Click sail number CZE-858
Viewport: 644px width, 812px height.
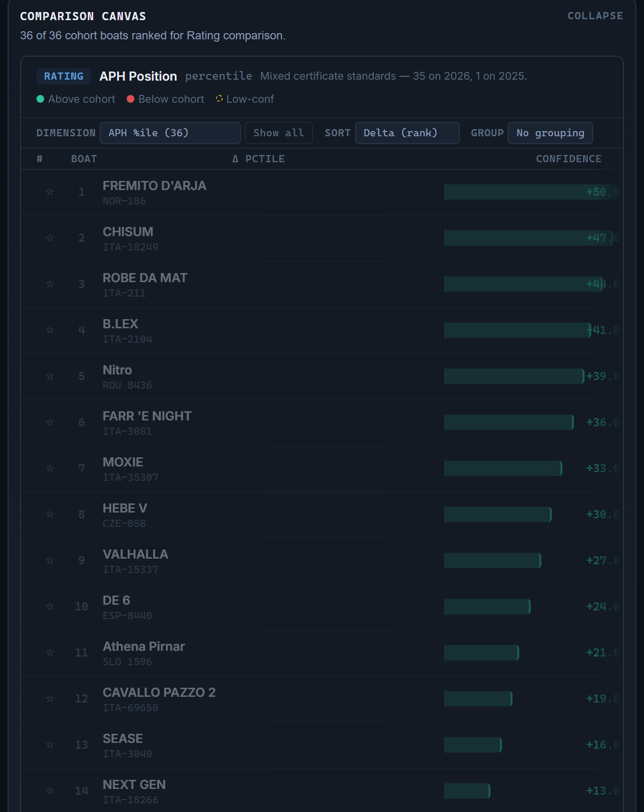pos(124,524)
